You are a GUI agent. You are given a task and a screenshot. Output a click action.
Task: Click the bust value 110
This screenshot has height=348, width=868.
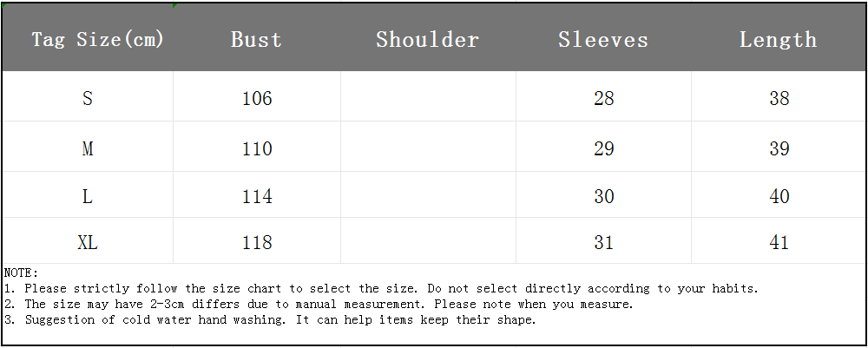(x=257, y=149)
